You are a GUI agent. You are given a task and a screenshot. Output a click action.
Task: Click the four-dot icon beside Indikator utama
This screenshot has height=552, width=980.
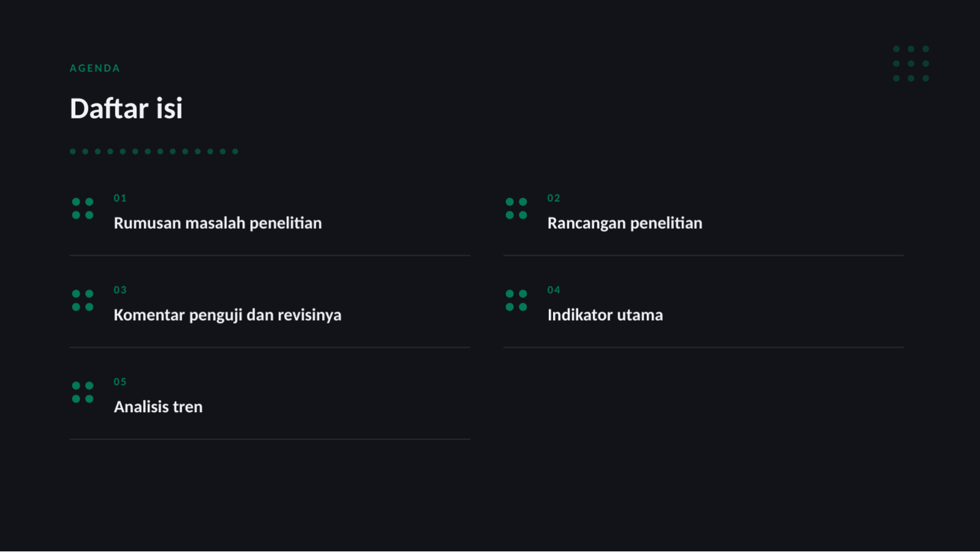click(x=516, y=301)
